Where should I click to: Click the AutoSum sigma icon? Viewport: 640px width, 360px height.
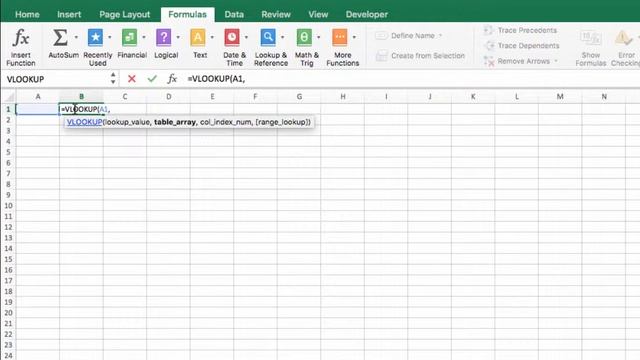tap(60, 38)
